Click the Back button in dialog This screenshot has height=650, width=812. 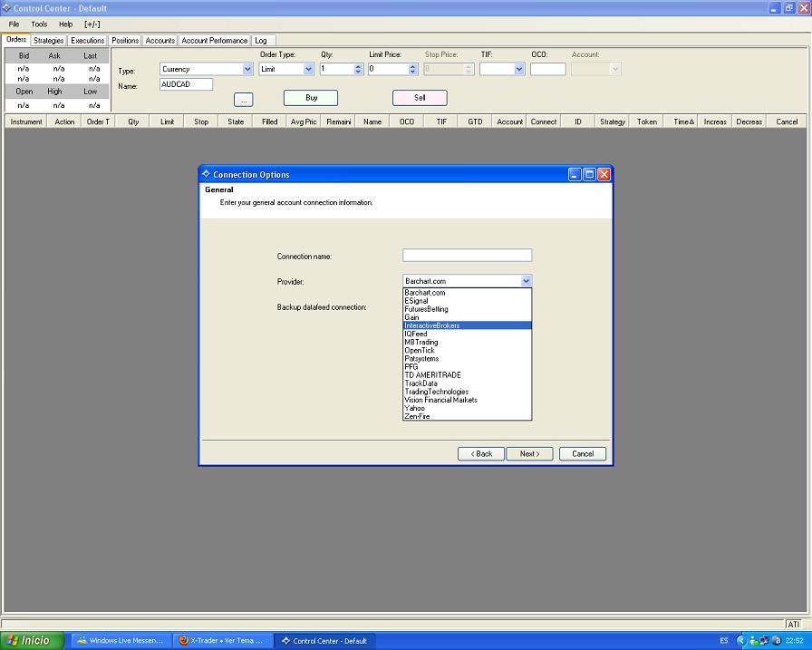click(480, 453)
